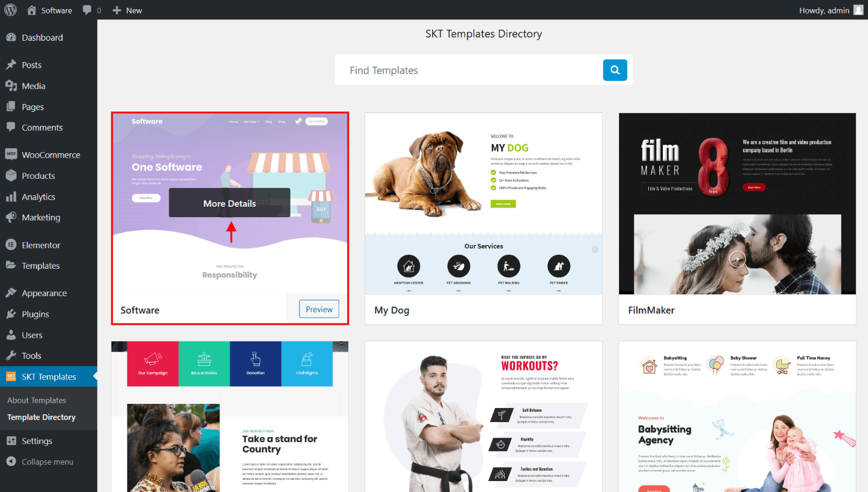Open the FilmMaker template thumbnail
This screenshot has width=868, height=492.
pyautogui.click(x=737, y=204)
